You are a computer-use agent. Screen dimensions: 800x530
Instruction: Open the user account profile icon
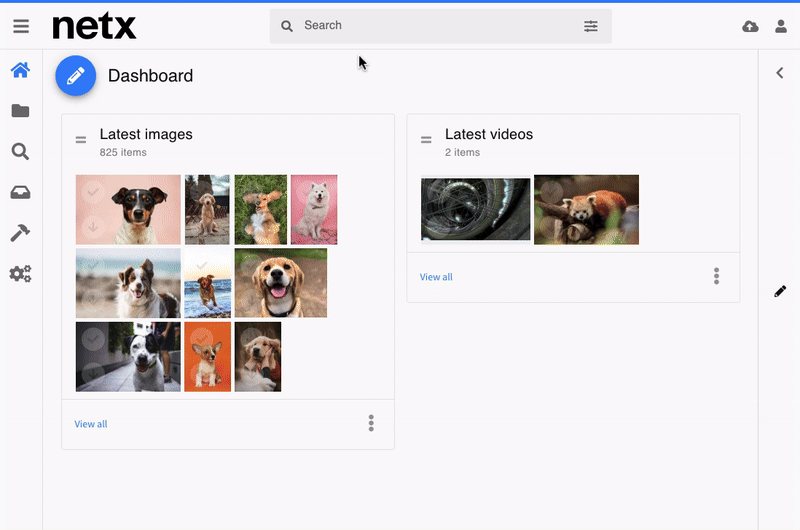click(x=781, y=26)
